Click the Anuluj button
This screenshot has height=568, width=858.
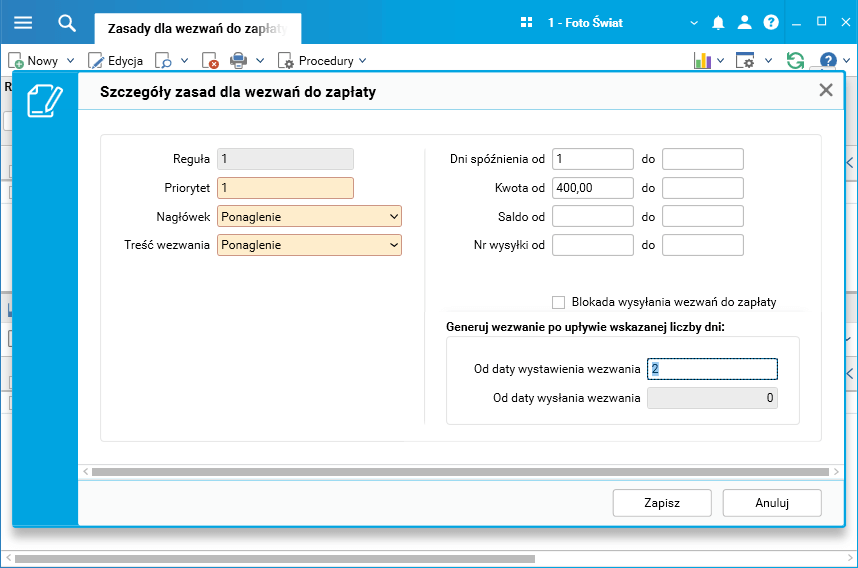point(772,503)
